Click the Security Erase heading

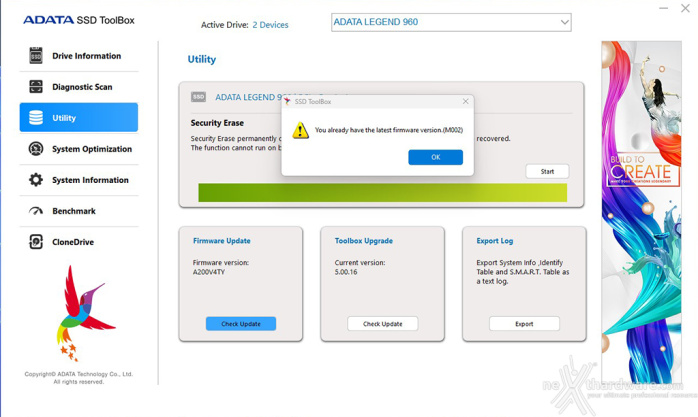pyautogui.click(x=217, y=123)
